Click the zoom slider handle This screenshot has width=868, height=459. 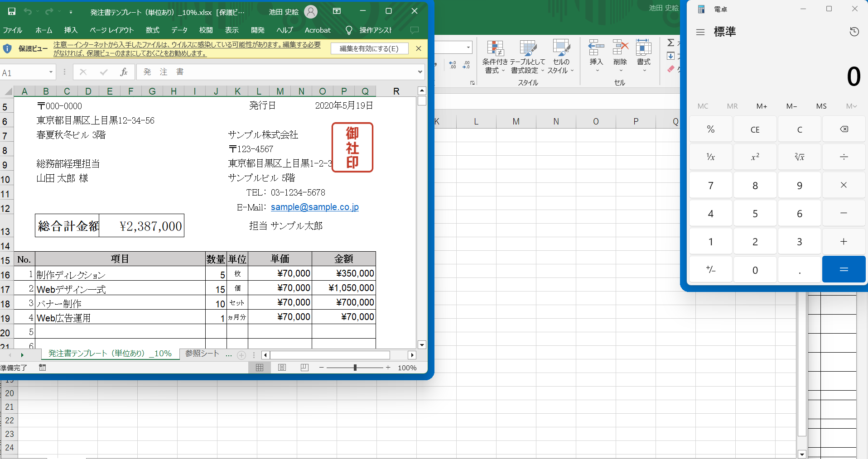[x=355, y=368]
